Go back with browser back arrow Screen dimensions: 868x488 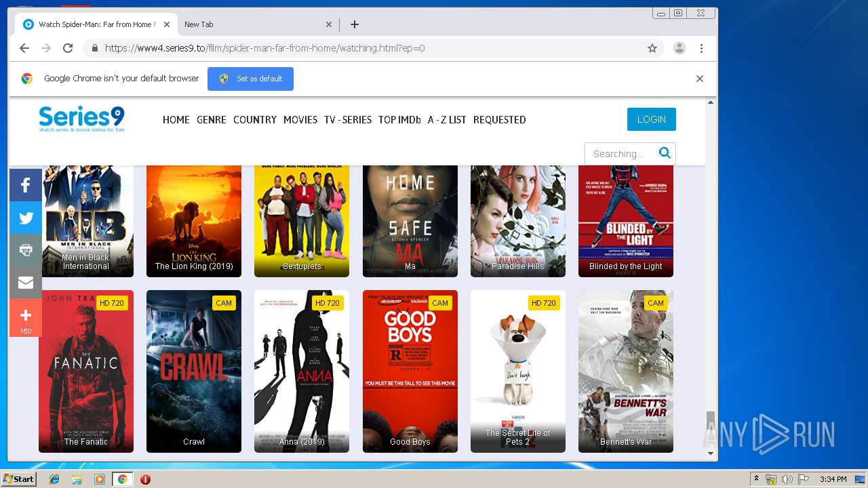[x=24, y=48]
